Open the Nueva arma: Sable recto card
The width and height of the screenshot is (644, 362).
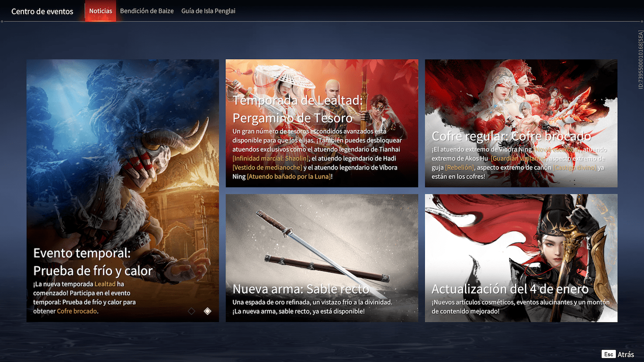(322, 258)
